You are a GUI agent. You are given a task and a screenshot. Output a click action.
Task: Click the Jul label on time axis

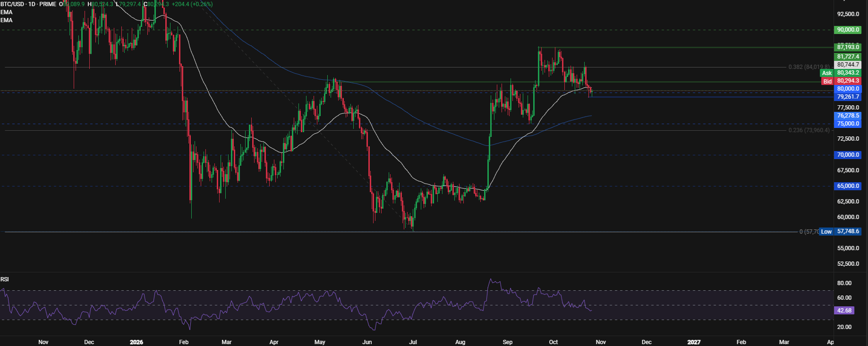pyautogui.click(x=413, y=342)
